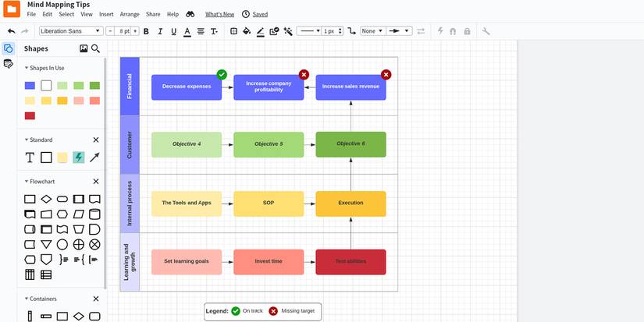
Task: Select the Shapes panel sidebar icon
Action: pos(9,48)
